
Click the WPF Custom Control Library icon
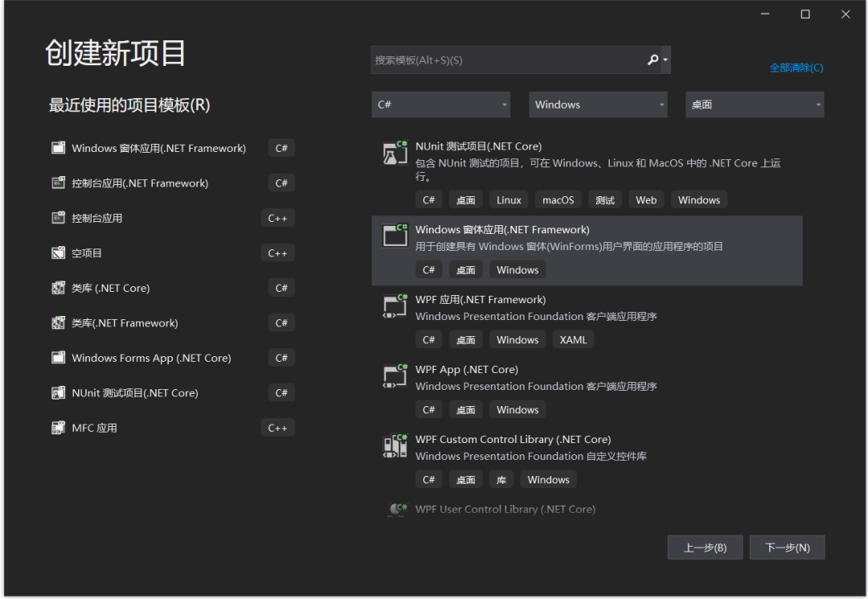(x=395, y=445)
